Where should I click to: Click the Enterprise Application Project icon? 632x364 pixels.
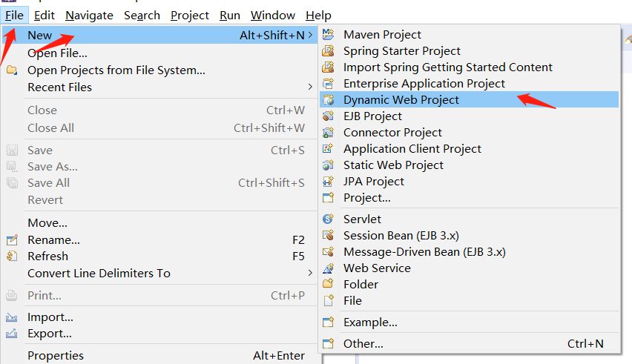(329, 84)
